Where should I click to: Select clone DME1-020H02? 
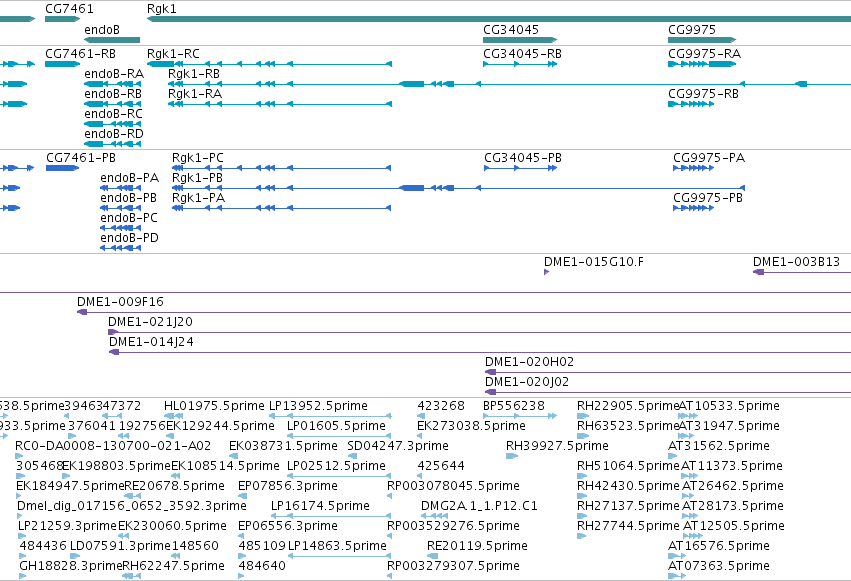coord(529,362)
